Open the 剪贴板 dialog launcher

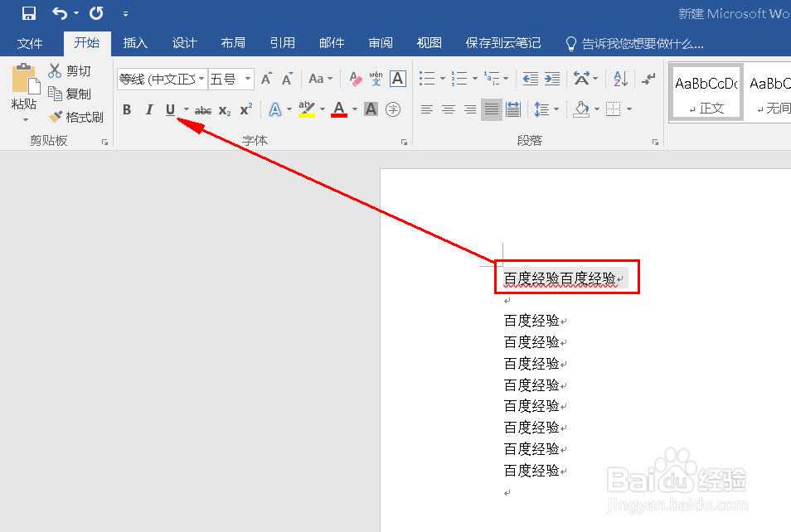click(105, 143)
